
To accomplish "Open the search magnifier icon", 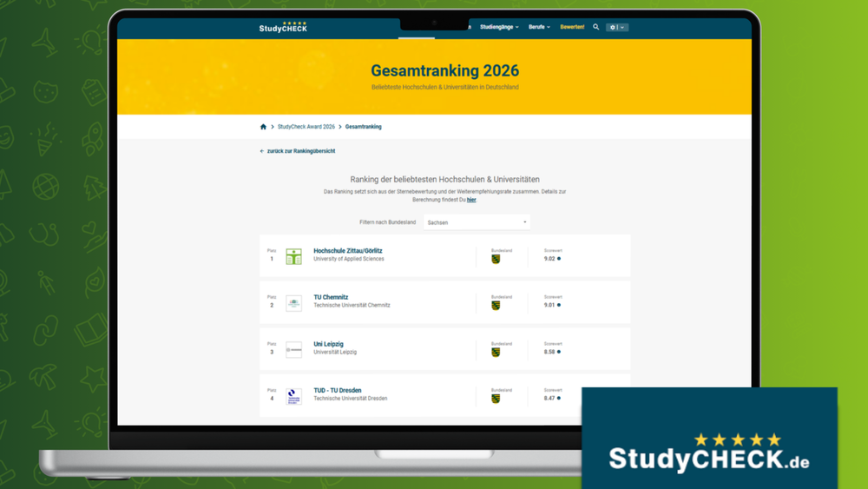I will 596,27.
